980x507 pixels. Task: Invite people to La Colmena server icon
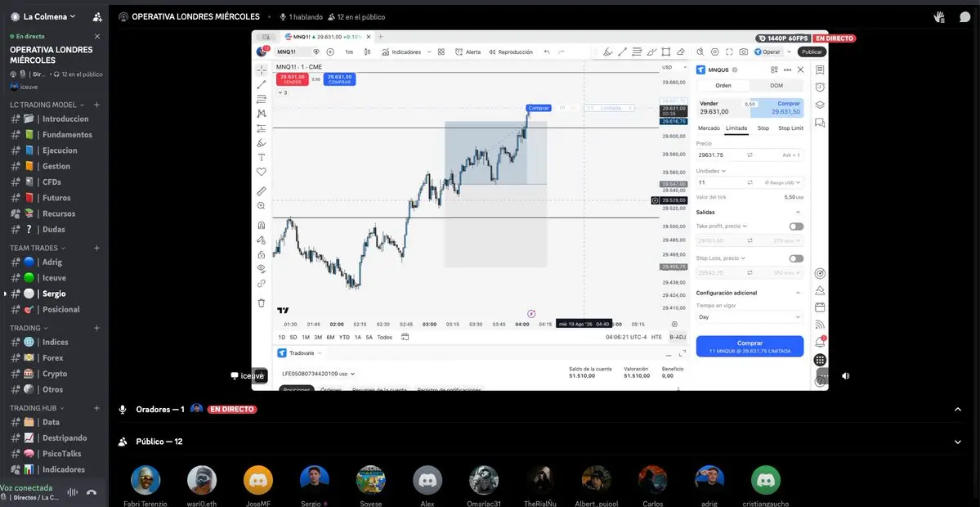coord(97,17)
